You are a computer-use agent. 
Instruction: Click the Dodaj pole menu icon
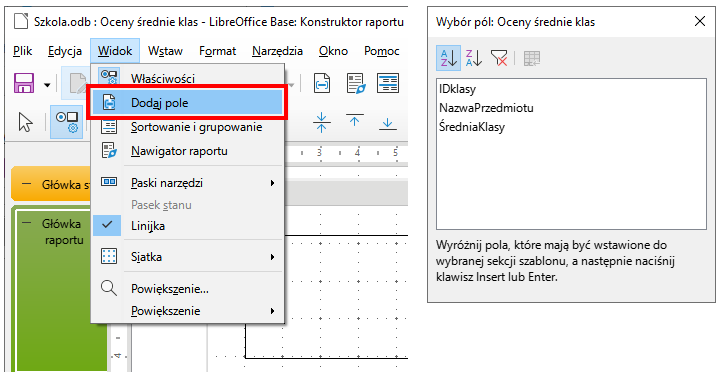[109, 103]
